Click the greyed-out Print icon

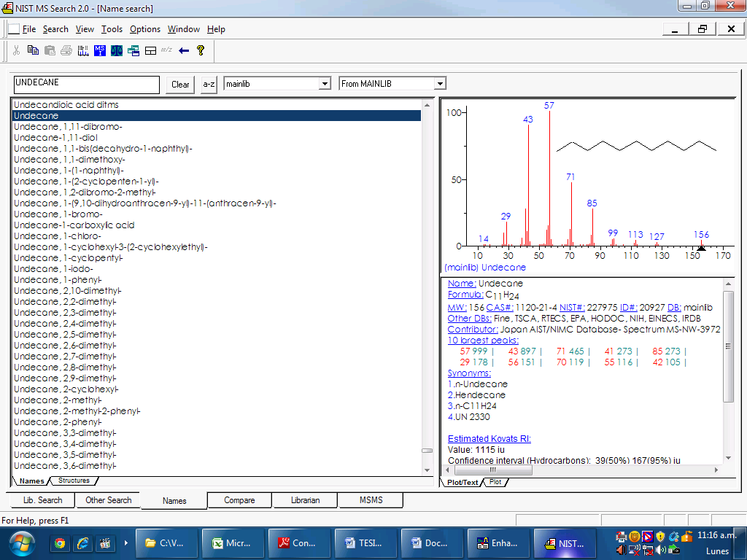[x=66, y=50]
